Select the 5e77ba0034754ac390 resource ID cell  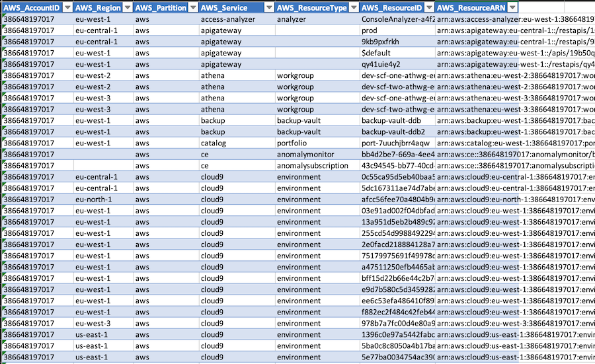tap(397, 357)
